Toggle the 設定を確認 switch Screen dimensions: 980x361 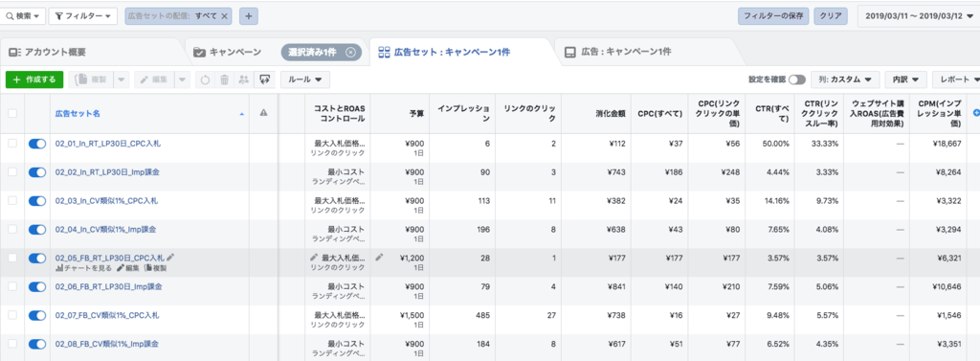(x=797, y=79)
